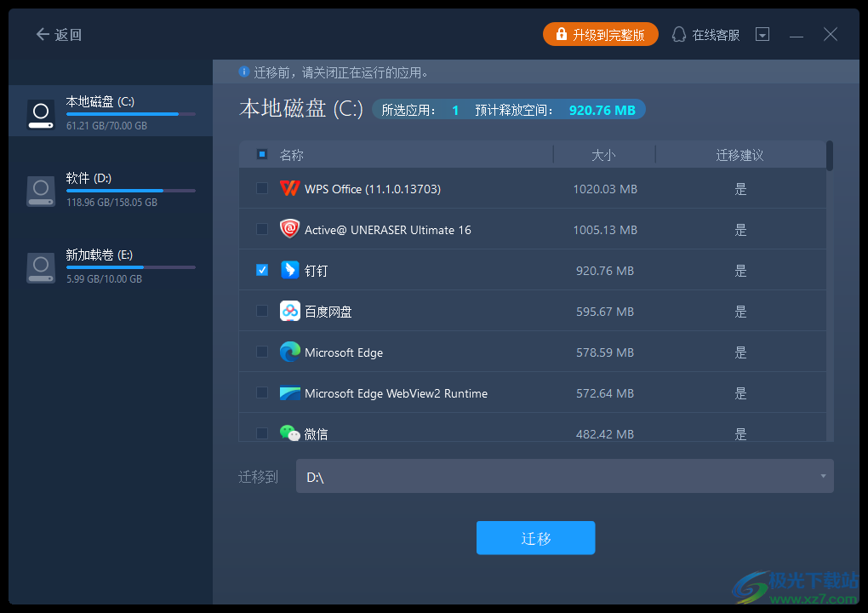Click the C drive usage bar
868x613 pixels.
click(x=131, y=114)
